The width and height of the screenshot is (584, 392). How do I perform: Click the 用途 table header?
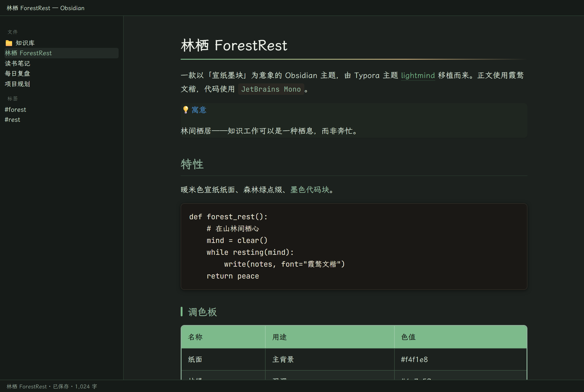tap(330, 337)
